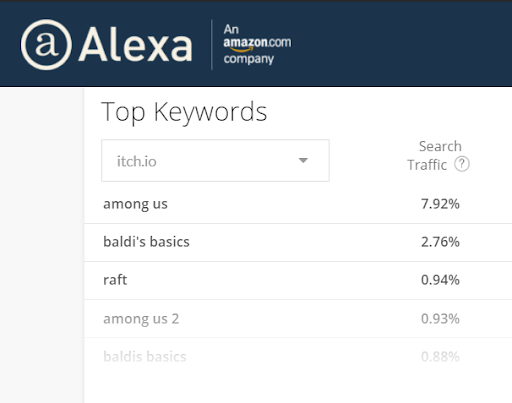Select the 'among us 2' keyword
Screen dimensions: 512x403
coord(141,319)
